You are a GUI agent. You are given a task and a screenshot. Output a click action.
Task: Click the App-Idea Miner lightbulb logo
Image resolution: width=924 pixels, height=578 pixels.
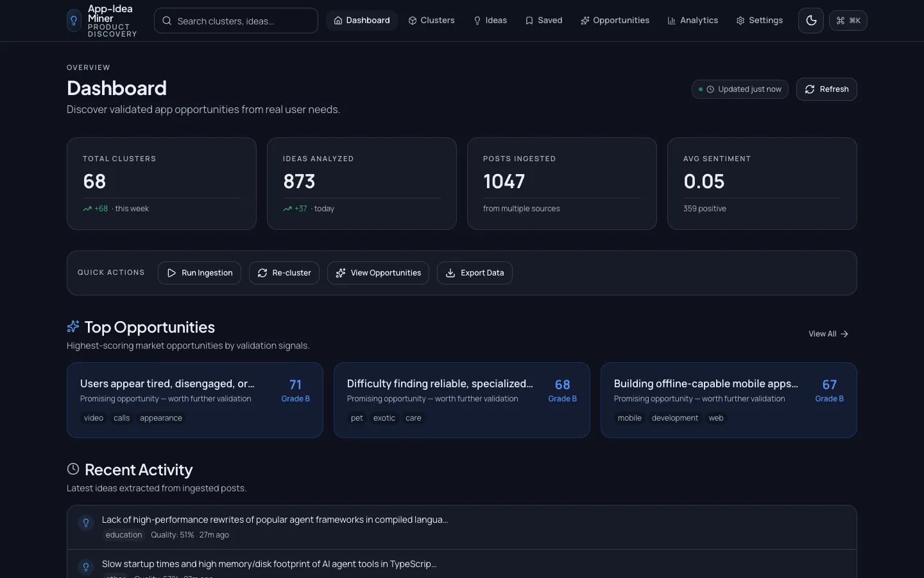74,21
